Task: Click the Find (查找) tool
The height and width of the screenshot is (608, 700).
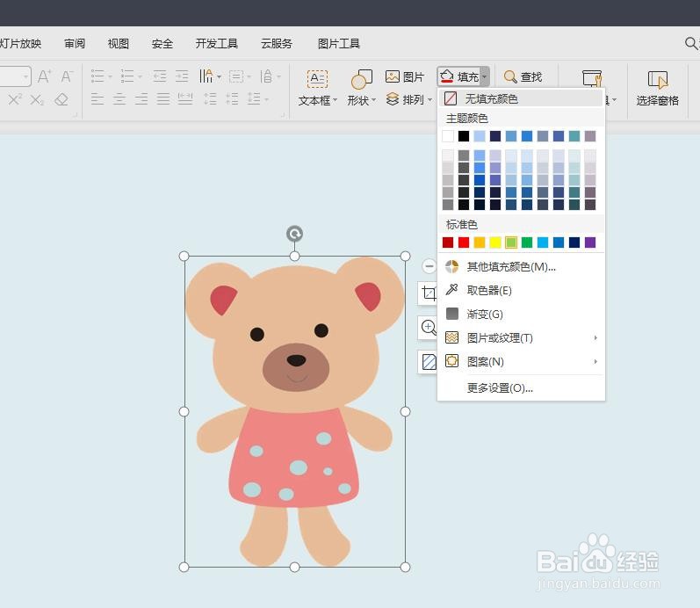Action: (x=523, y=76)
